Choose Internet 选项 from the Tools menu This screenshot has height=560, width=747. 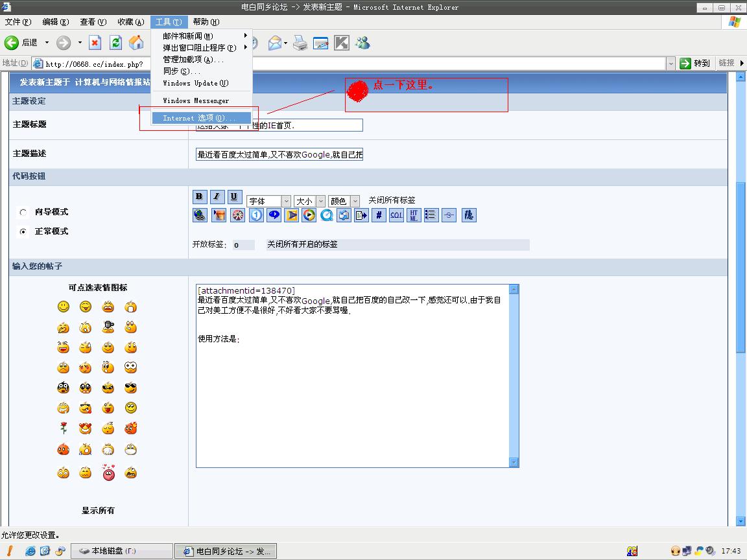200,118
